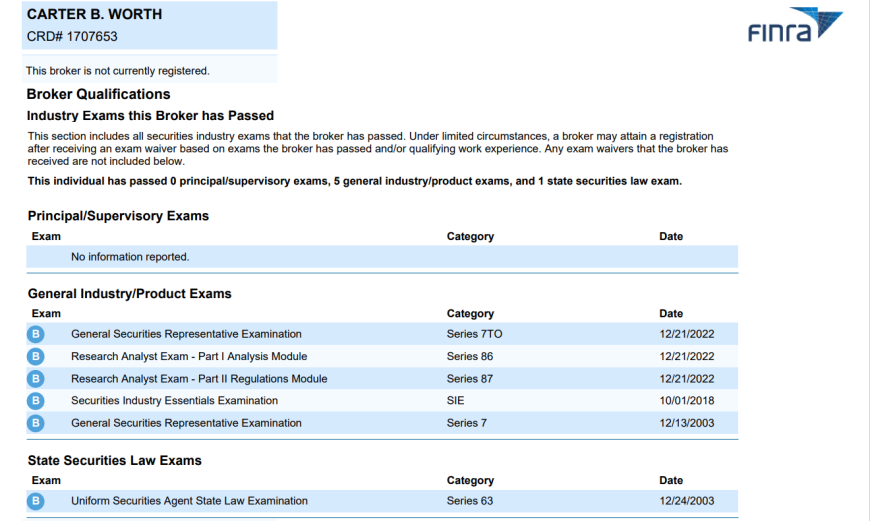
Task: Click the bold summary sentence about passed exams
Action: (355, 181)
